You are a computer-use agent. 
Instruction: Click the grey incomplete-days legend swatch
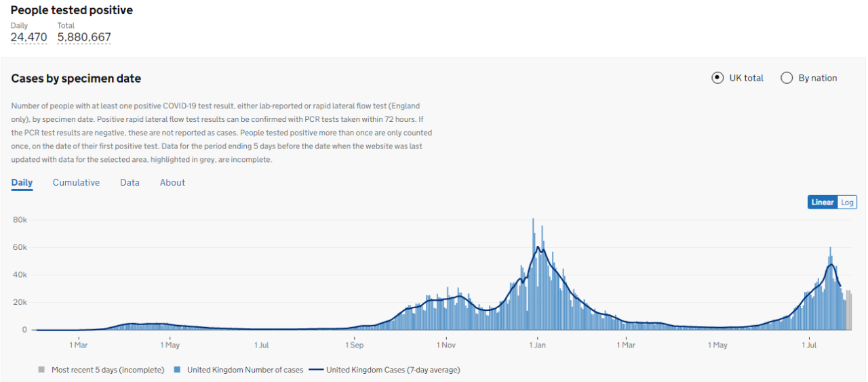[41, 370]
